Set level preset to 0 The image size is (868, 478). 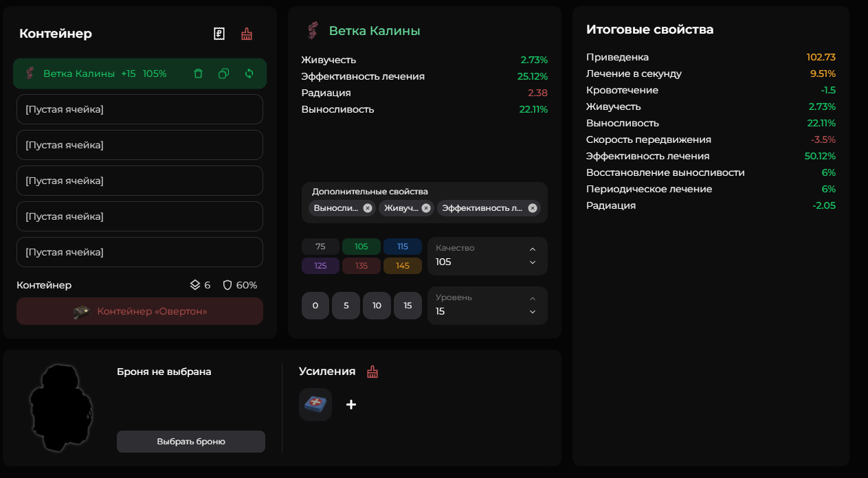[x=315, y=306]
